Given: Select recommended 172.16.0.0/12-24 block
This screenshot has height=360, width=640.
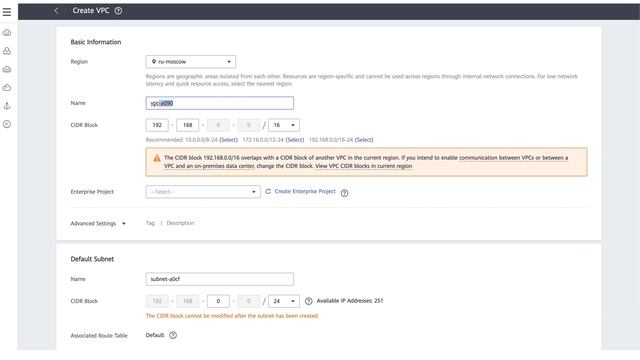Looking at the screenshot, I should pos(295,140).
